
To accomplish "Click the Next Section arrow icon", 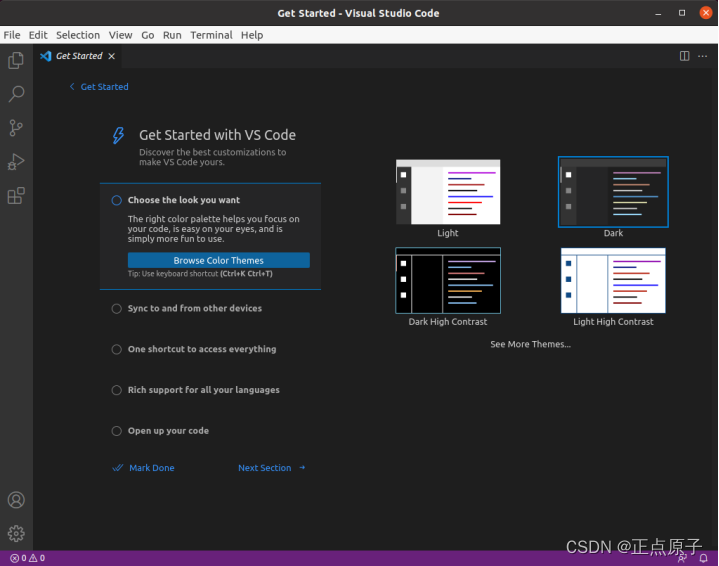I will pyautogui.click(x=302, y=467).
